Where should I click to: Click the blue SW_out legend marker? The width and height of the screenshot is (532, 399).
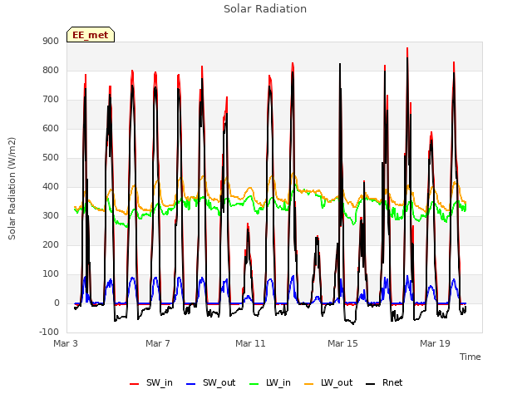191,384
